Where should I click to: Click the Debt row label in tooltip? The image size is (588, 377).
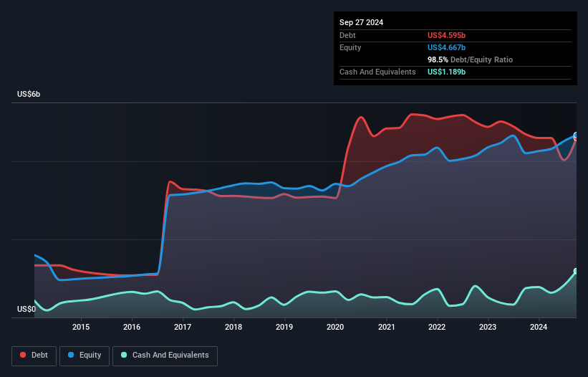(x=347, y=35)
